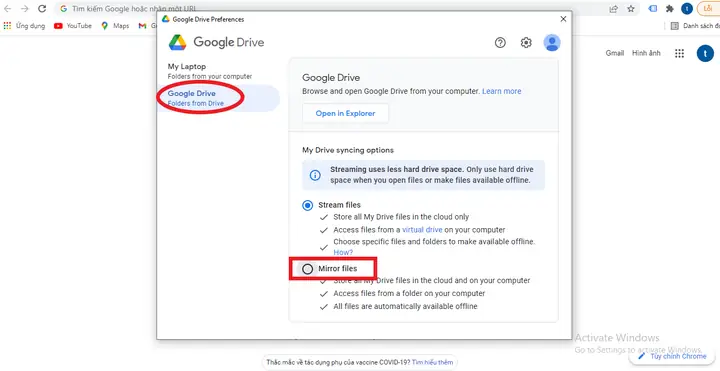Click Chrome profile avatar in toolbar
The image size is (720, 371).
click(686, 9)
